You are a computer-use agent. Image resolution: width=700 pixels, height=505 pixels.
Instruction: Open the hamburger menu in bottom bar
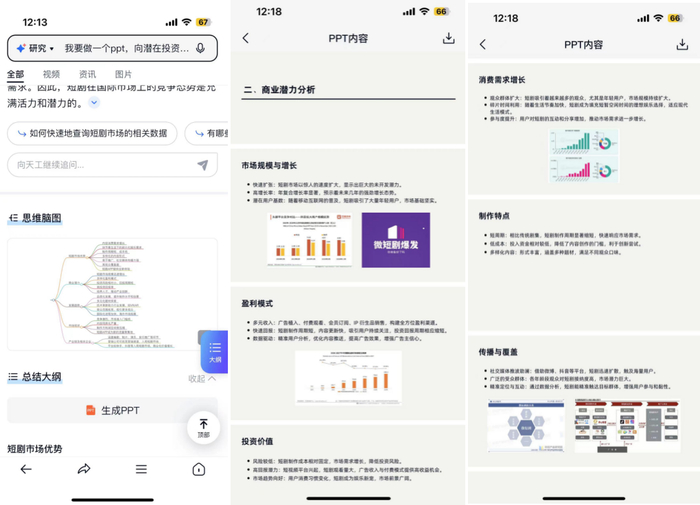click(141, 469)
